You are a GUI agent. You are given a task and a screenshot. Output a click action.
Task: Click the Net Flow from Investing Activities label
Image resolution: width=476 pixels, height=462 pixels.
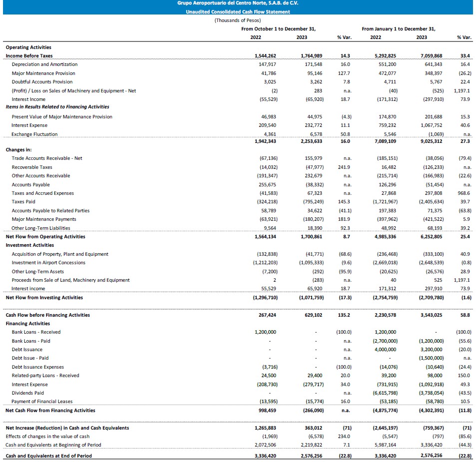[44, 298]
